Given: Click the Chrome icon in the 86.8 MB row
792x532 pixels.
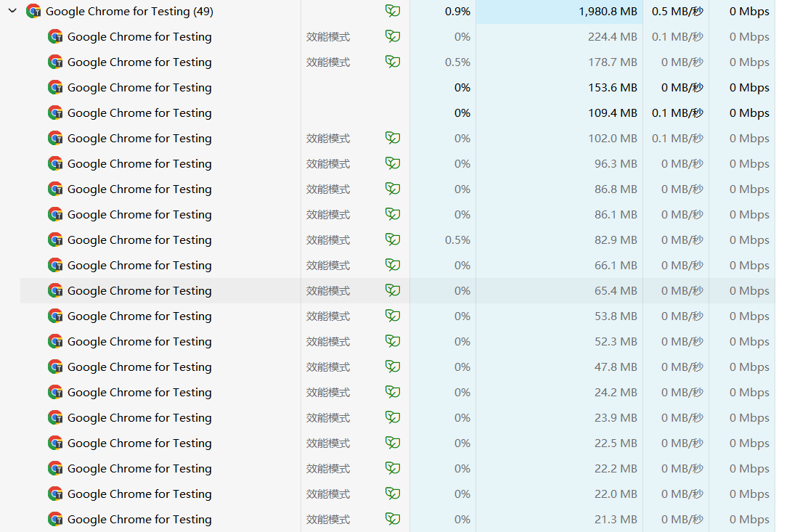Looking at the screenshot, I should coord(55,189).
